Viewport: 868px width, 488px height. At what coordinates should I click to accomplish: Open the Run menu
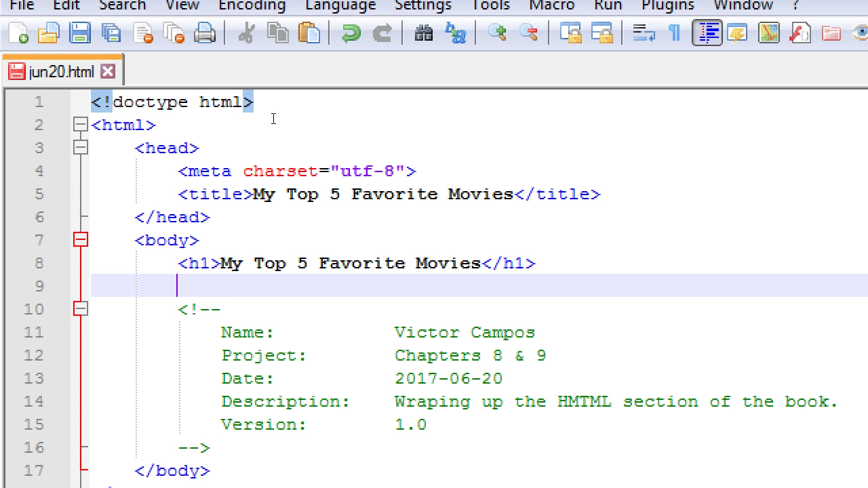click(608, 5)
